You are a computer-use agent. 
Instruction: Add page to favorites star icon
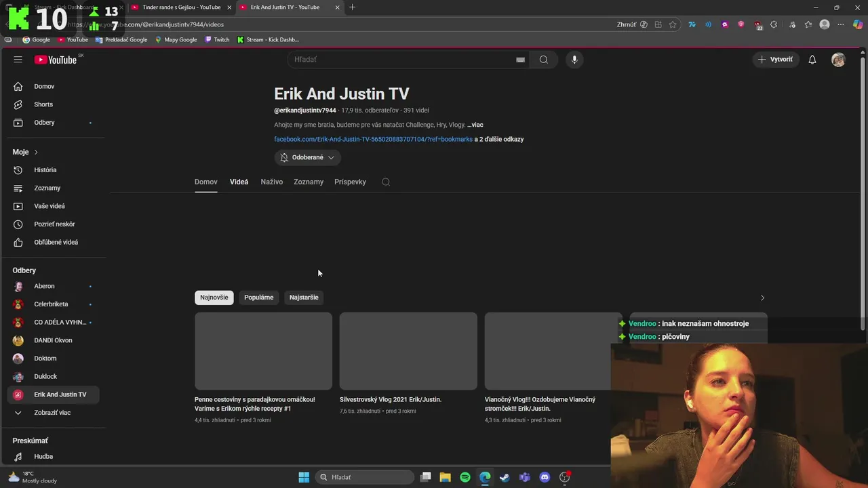673,24
